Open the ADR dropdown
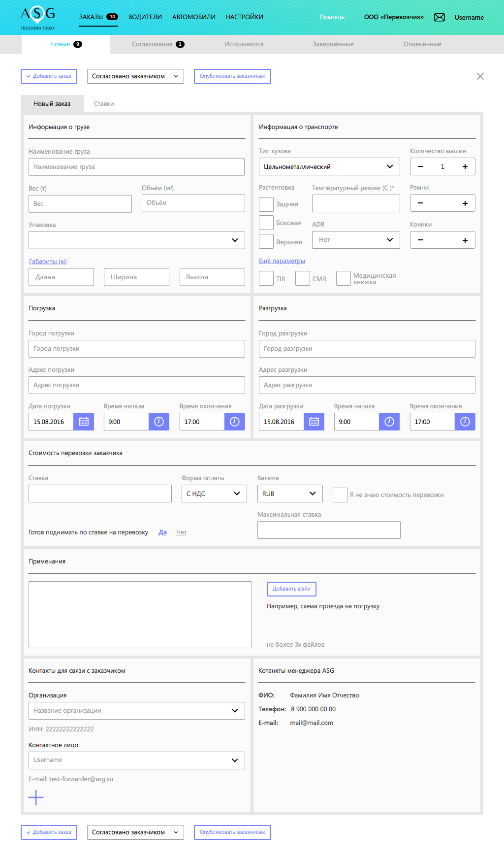Image resolution: width=504 pixels, height=859 pixels. [356, 240]
